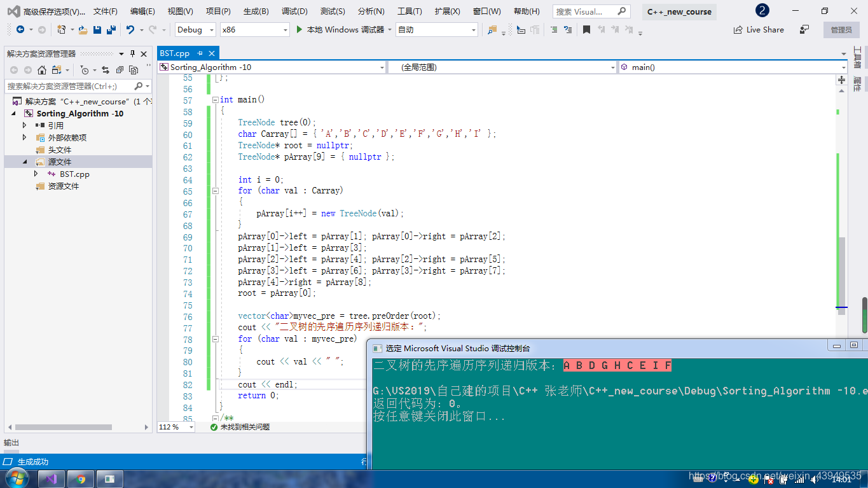Viewport: 868px width, 488px height.
Task: Open the 视图(V) menu
Action: 181,11
